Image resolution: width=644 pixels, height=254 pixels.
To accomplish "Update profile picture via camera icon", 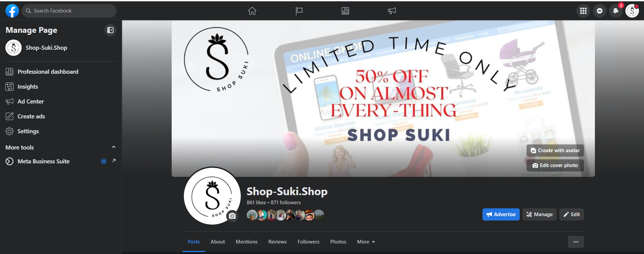I will 232,216.
